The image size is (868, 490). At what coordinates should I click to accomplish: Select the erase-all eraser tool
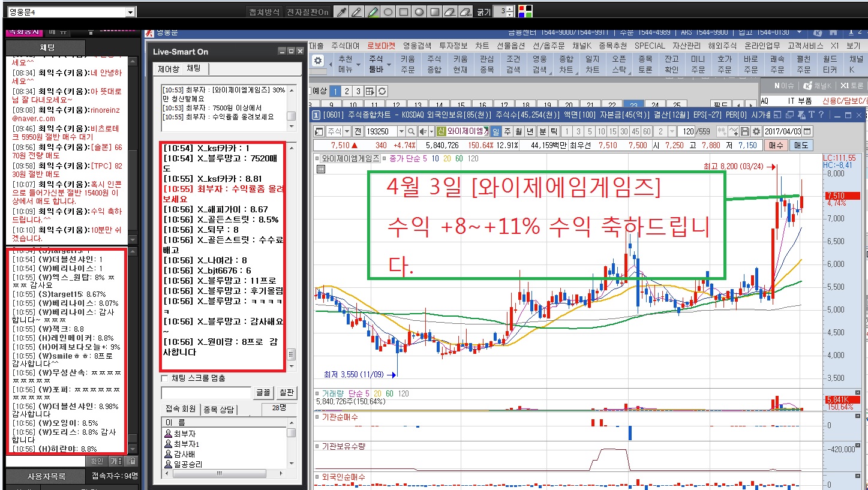pos(465,12)
